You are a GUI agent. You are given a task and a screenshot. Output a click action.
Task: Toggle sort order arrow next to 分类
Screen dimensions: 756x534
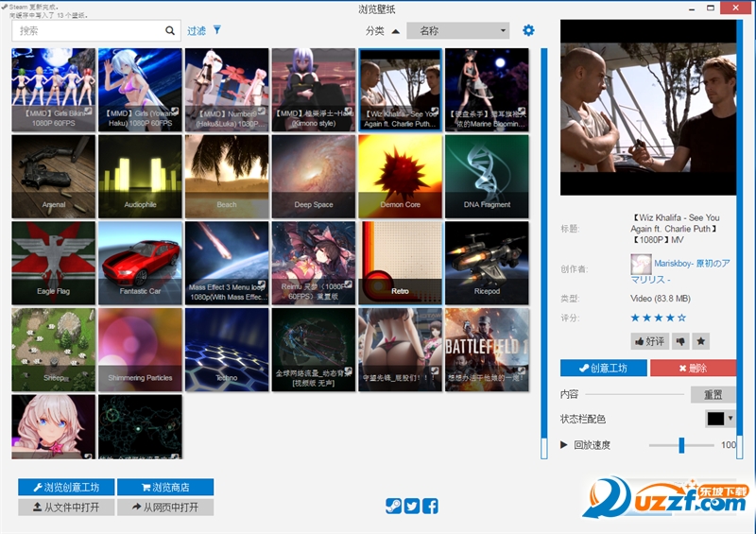(394, 30)
